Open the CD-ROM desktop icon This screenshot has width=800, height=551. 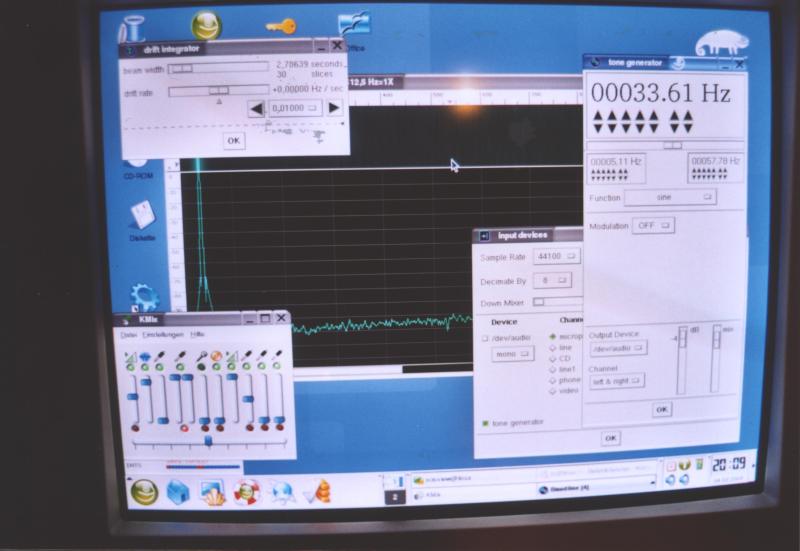(138, 160)
